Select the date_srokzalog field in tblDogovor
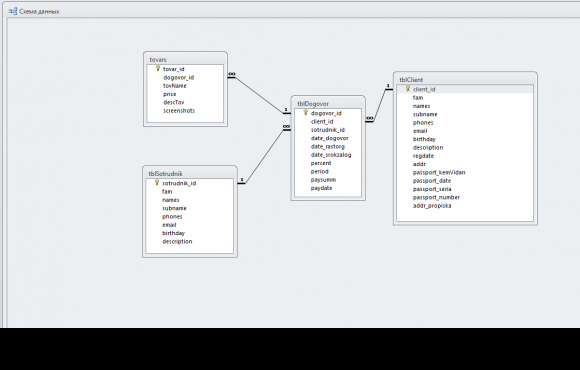 (x=331, y=155)
